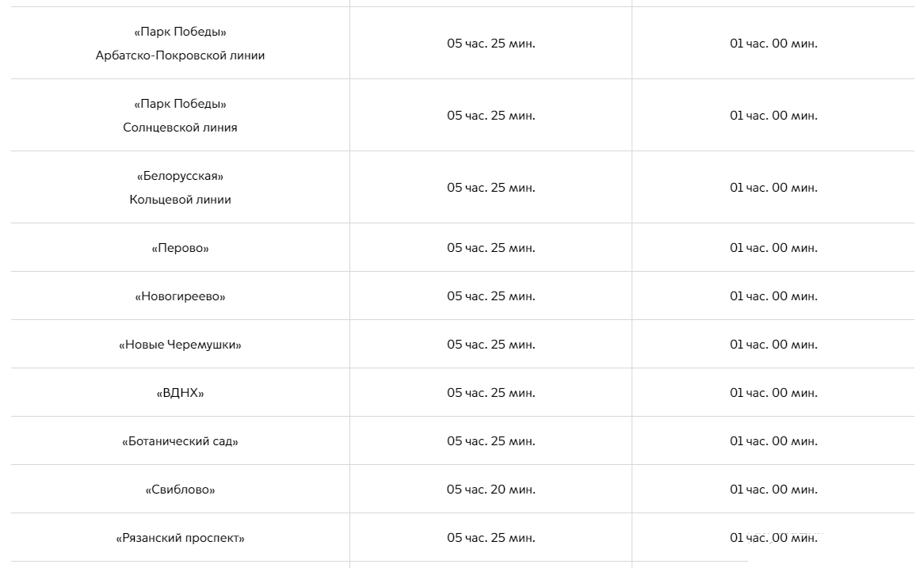Viewport: 924px width, 568px height.
Task: Select the 01 час. 00 мин. time for «Свиблово»
Action: tap(773, 490)
